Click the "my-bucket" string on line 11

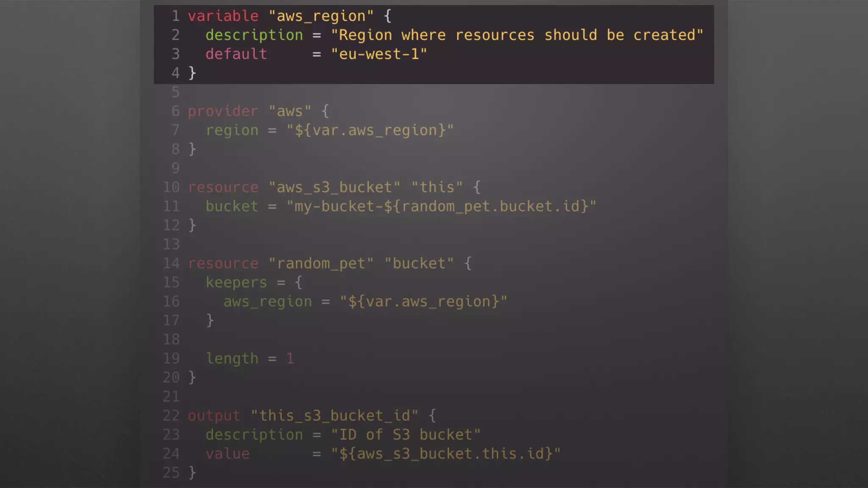pos(335,206)
